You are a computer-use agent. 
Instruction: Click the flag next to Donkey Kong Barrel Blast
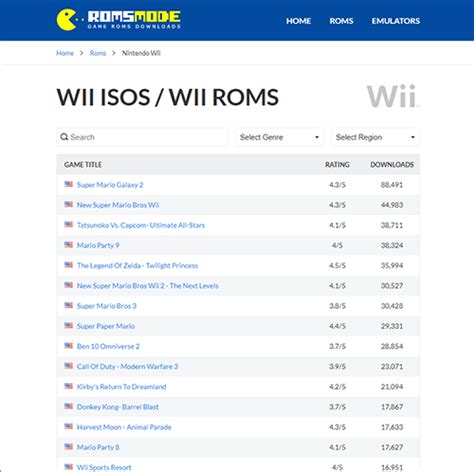click(69, 406)
